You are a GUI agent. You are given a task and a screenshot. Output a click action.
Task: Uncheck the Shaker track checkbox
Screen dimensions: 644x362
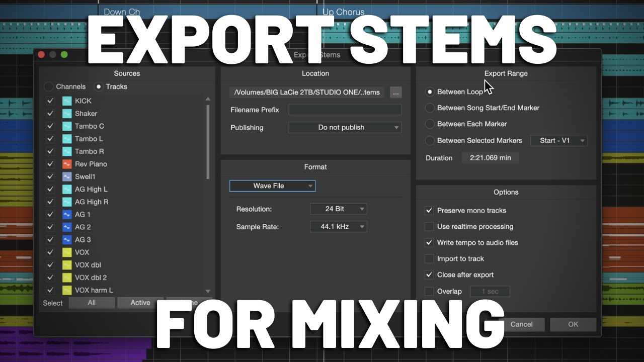click(x=50, y=114)
